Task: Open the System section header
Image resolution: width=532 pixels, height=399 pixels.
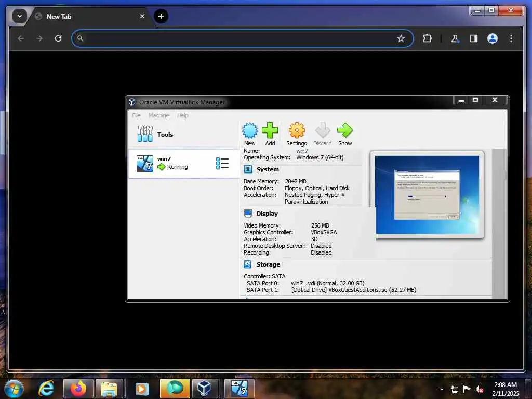Action: (268, 169)
